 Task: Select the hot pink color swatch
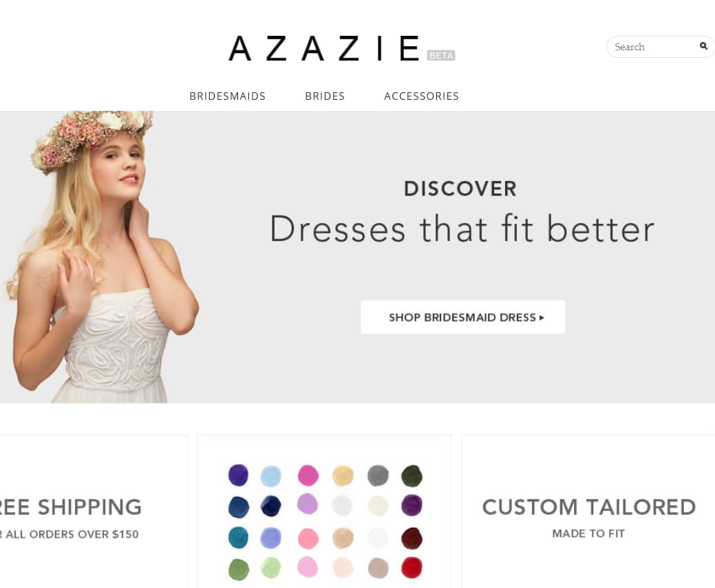[308, 475]
